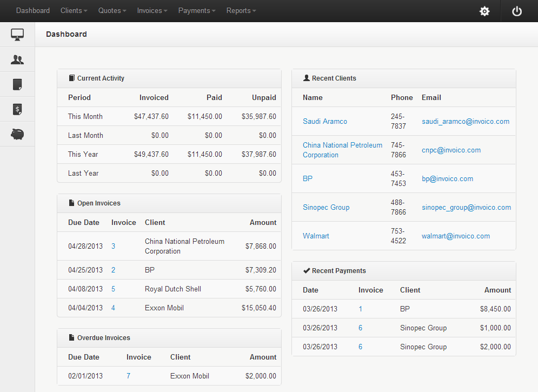
Task: Open the Sinopec Group client link
Action: coord(326,208)
